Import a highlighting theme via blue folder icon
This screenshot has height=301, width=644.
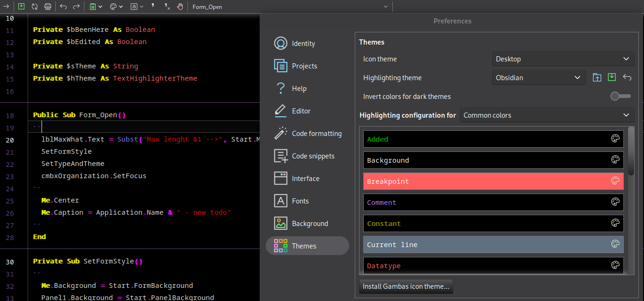coord(597,78)
